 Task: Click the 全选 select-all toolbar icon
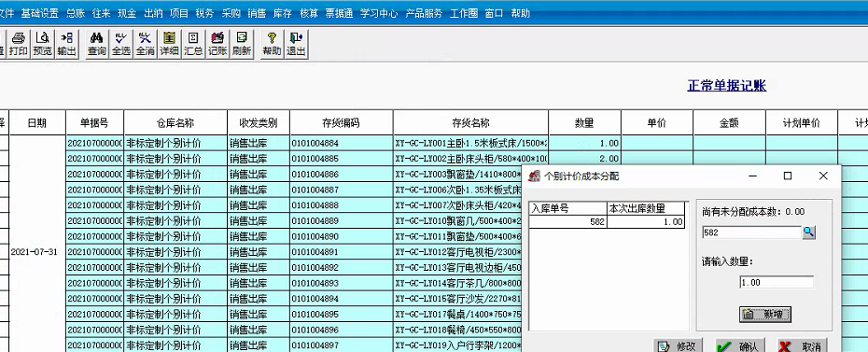121,44
